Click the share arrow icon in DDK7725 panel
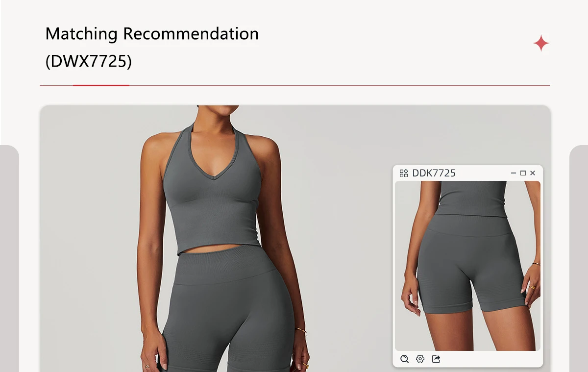Viewport: 588px width, 372px height. pos(436,359)
